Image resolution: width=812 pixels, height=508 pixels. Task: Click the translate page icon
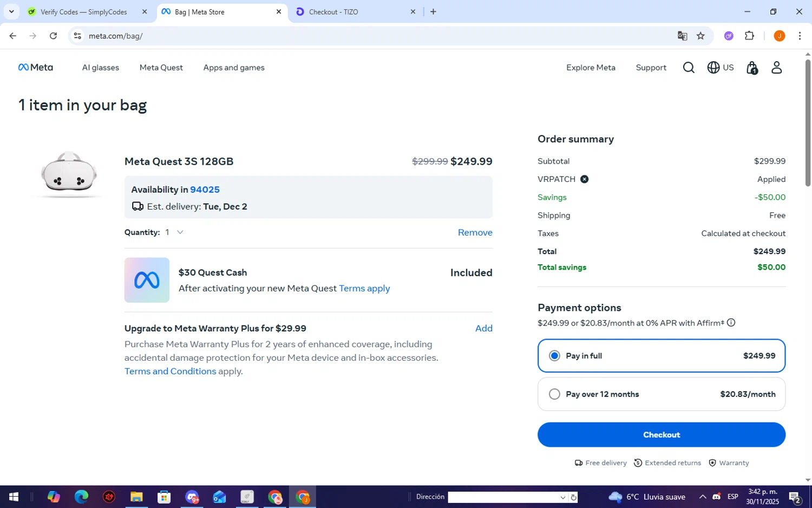point(682,36)
